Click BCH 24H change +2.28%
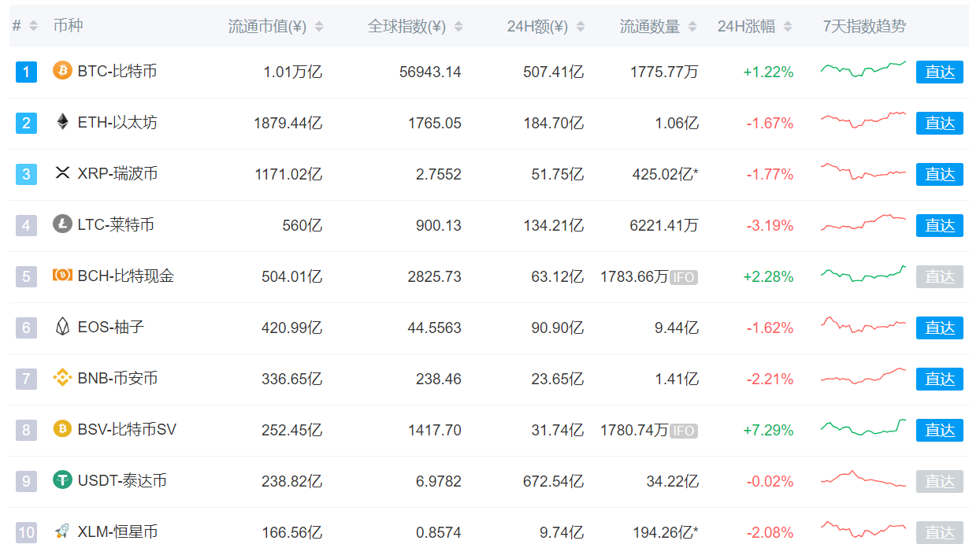The height and width of the screenshot is (548, 980). tap(768, 277)
